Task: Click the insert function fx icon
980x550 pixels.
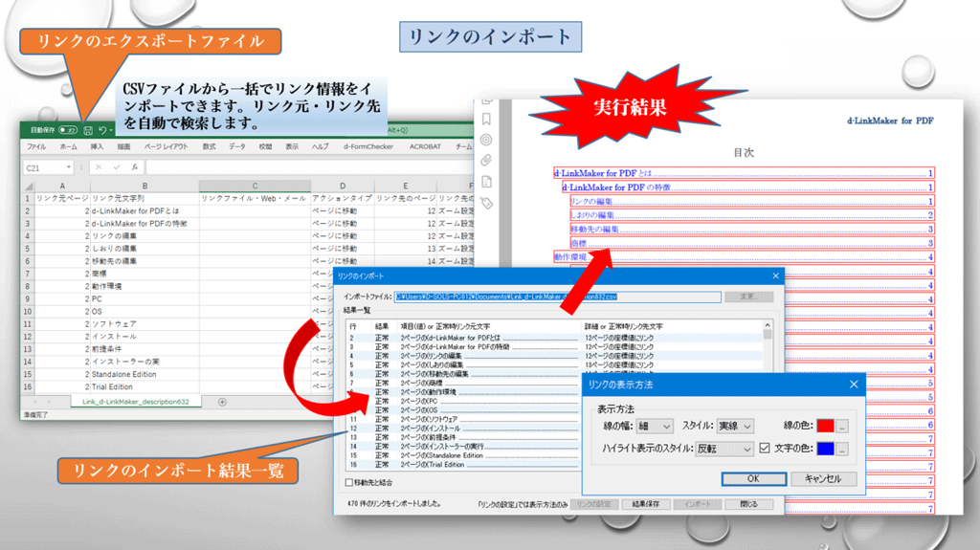Action: click(x=137, y=167)
